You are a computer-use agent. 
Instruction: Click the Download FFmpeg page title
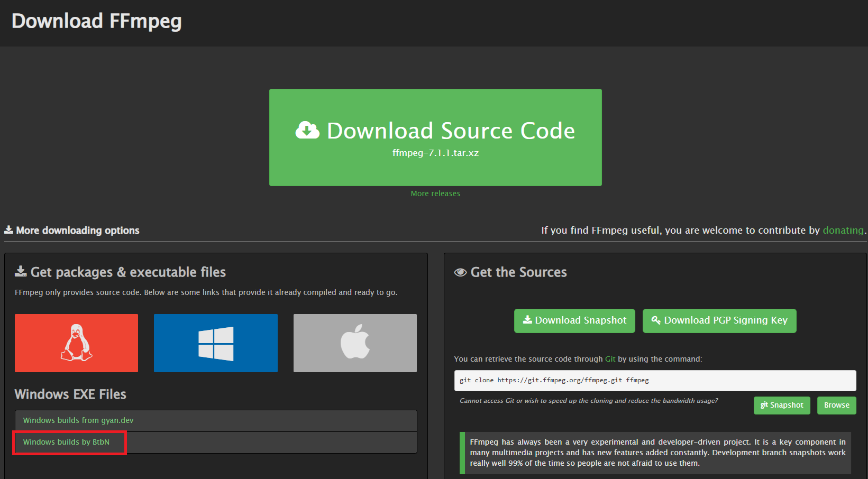click(x=96, y=21)
